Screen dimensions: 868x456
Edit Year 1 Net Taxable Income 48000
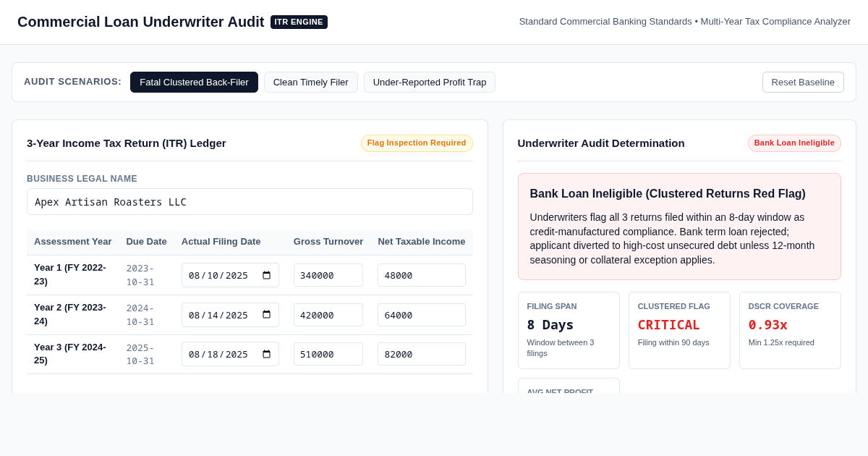coord(422,275)
